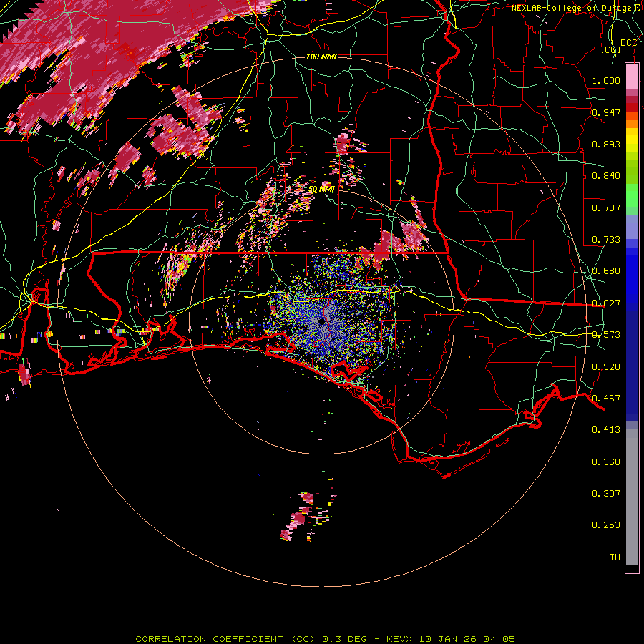The height and width of the screenshot is (644, 644).
Task: Pick the yellow segment of the color bar
Action: pos(632,140)
